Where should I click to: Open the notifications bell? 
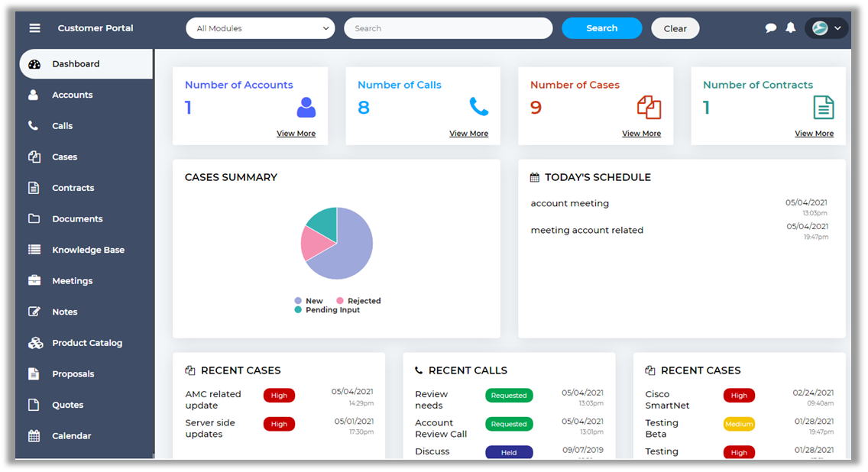(x=791, y=28)
